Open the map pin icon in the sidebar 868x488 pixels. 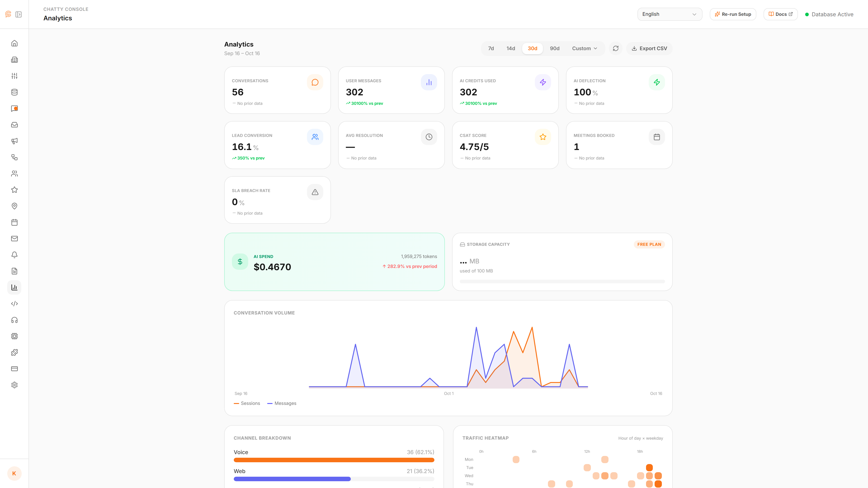pyautogui.click(x=14, y=206)
